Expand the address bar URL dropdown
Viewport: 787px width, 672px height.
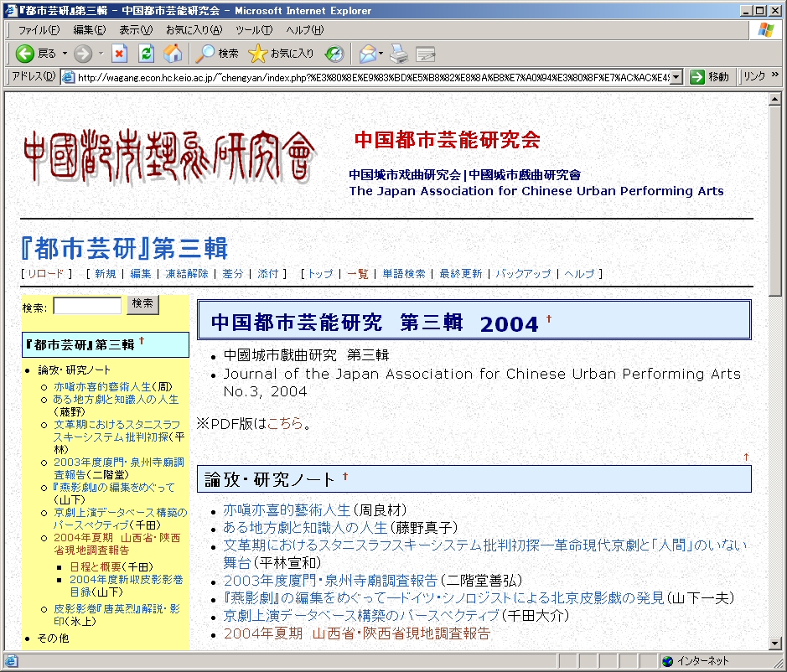pyautogui.click(x=676, y=77)
